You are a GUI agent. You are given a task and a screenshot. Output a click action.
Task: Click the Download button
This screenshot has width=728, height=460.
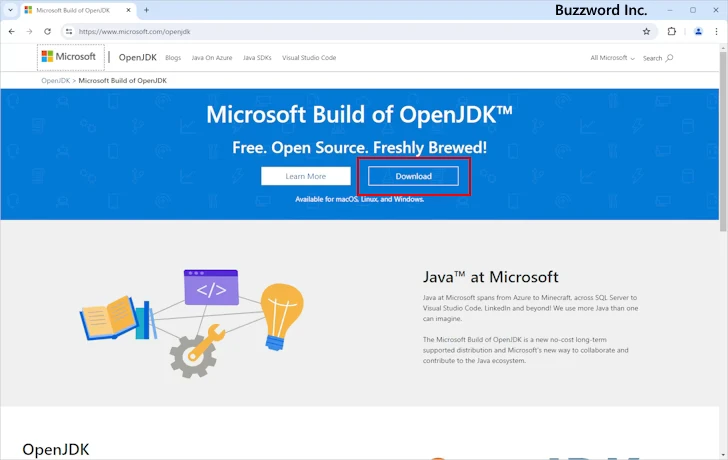pos(413,176)
